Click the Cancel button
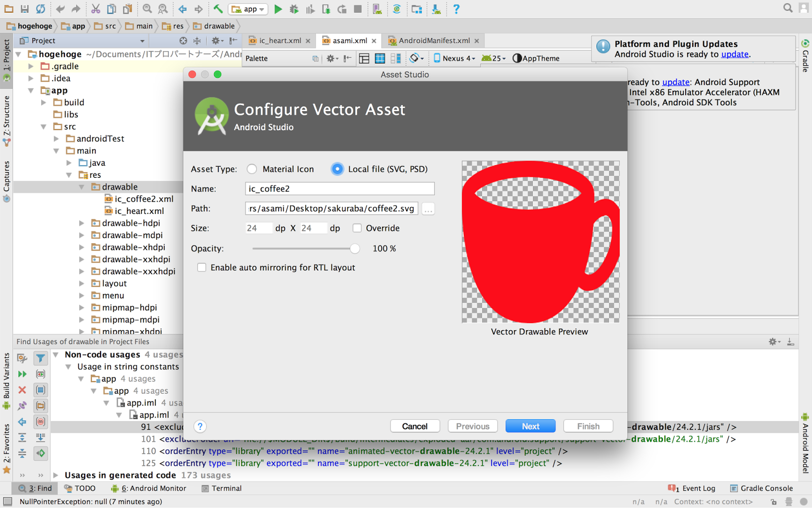The width and height of the screenshot is (812, 508). [x=415, y=426]
